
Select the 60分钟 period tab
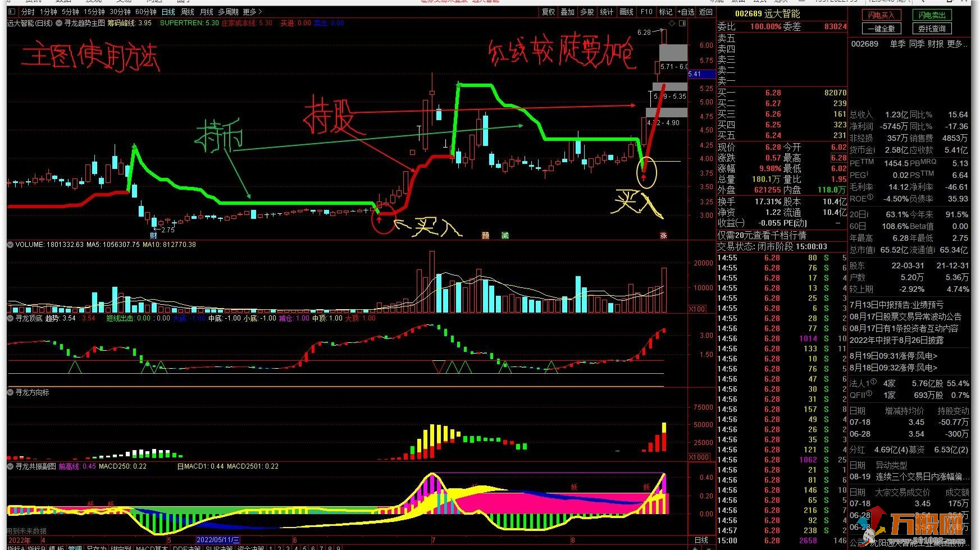pyautogui.click(x=146, y=12)
